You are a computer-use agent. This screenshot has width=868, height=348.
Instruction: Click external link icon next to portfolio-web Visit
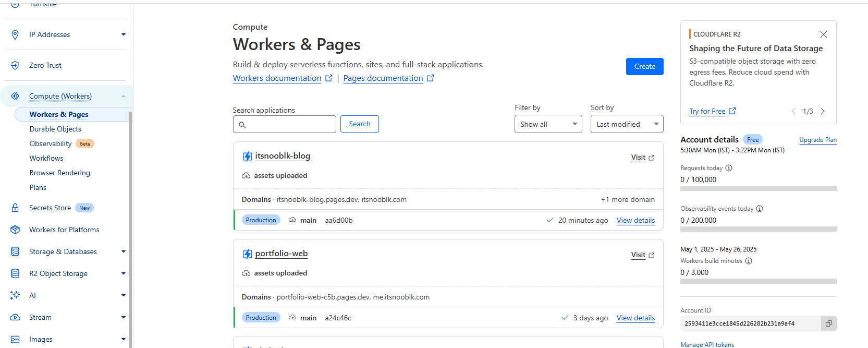652,255
